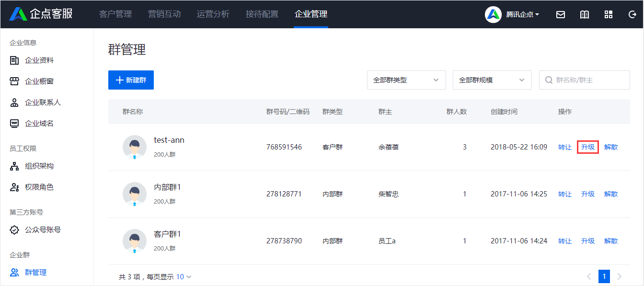Focus the 群名称/群主 search field

point(590,80)
